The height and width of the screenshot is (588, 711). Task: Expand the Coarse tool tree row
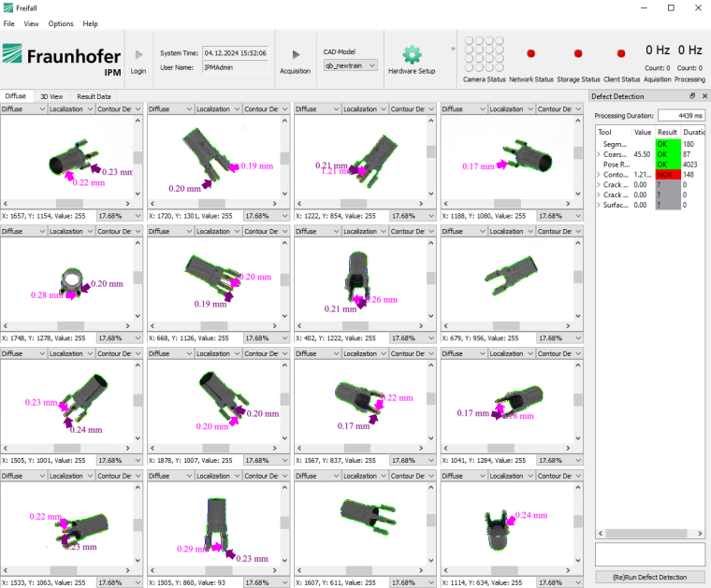pos(600,153)
